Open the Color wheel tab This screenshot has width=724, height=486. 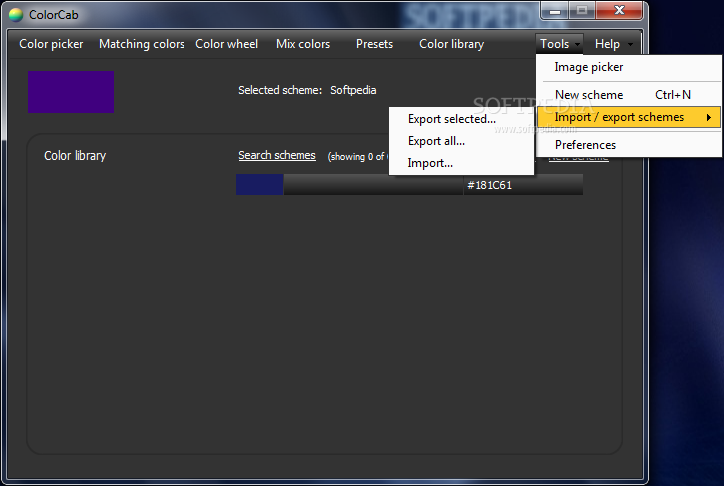tap(226, 44)
